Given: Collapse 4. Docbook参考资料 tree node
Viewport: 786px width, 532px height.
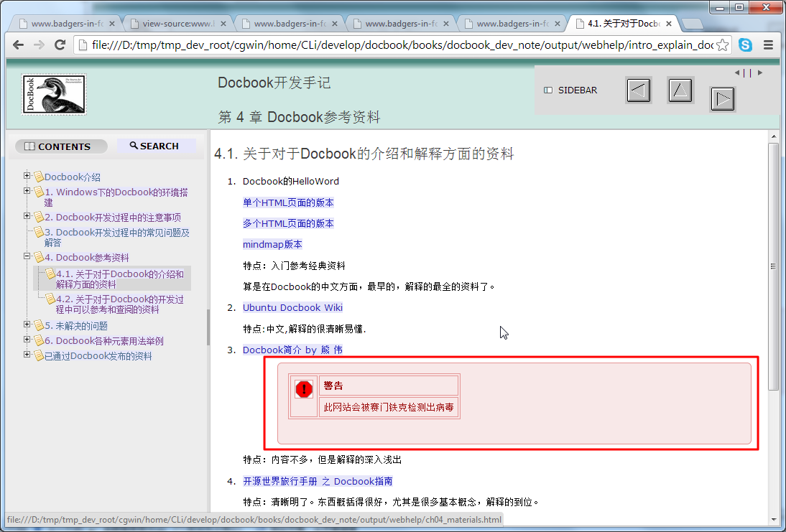Looking at the screenshot, I should click(27, 256).
